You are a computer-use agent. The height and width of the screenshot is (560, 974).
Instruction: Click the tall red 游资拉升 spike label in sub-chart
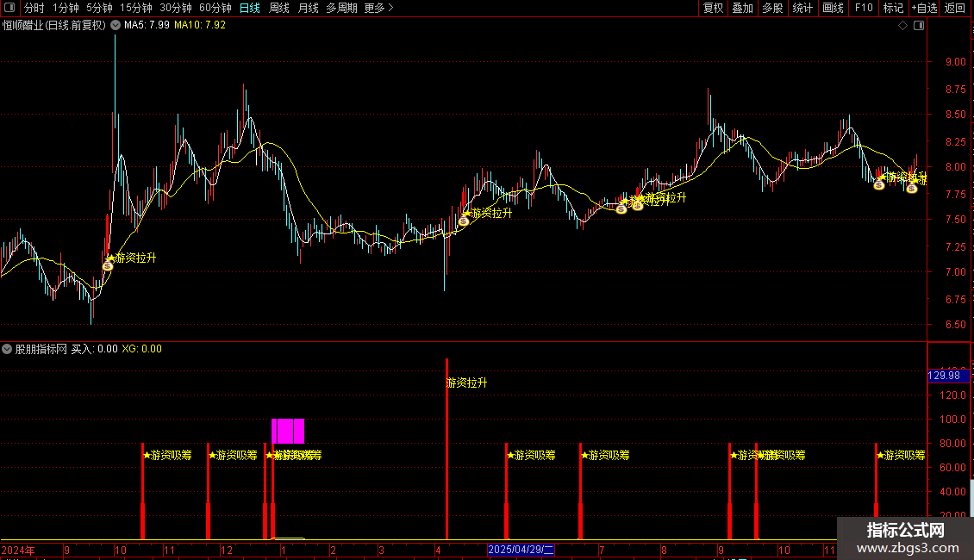pyautogui.click(x=466, y=383)
